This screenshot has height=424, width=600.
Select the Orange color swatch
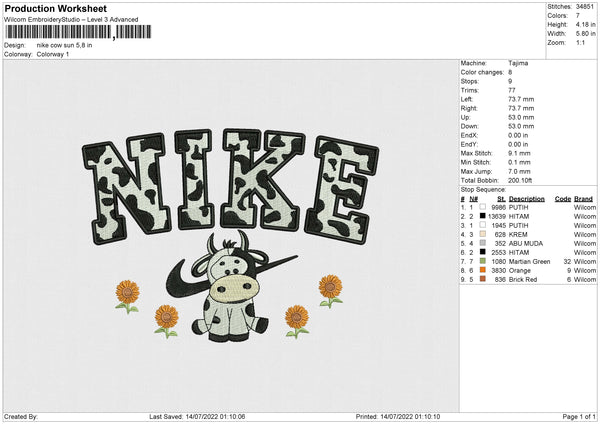click(x=483, y=270)
